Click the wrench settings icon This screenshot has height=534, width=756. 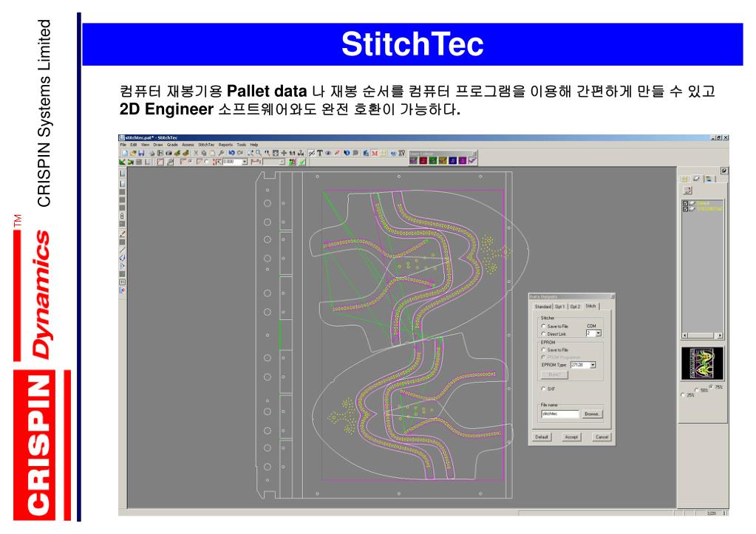click(x=221, y=153)
